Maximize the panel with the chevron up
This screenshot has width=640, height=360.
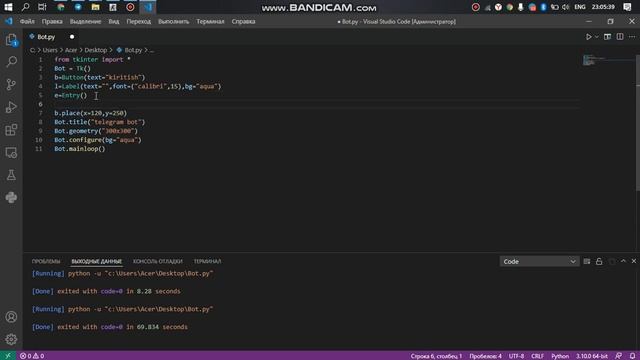(623, 261)
